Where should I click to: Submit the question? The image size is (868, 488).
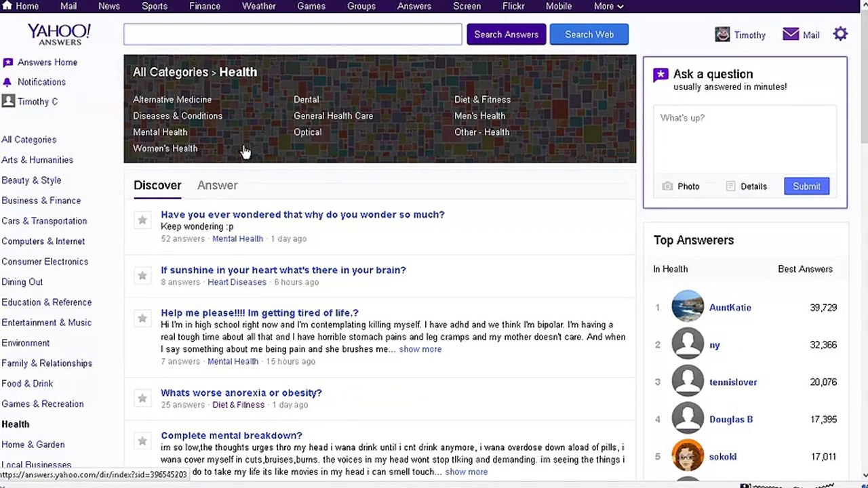coord(806,186)
